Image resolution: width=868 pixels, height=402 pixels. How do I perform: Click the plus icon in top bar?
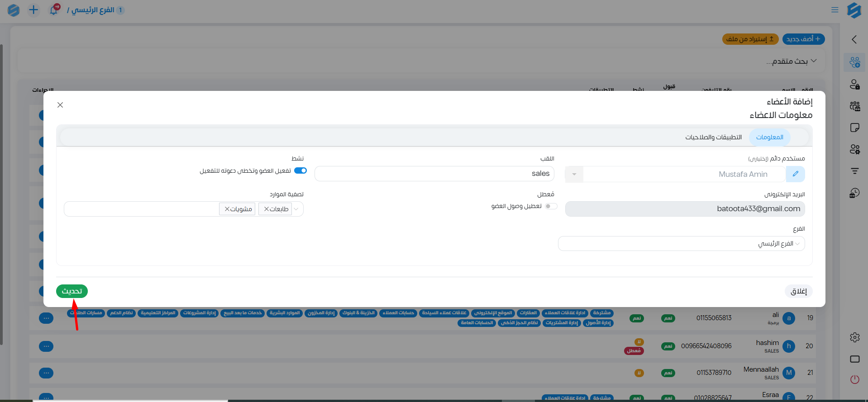click(x=33, y=10)
